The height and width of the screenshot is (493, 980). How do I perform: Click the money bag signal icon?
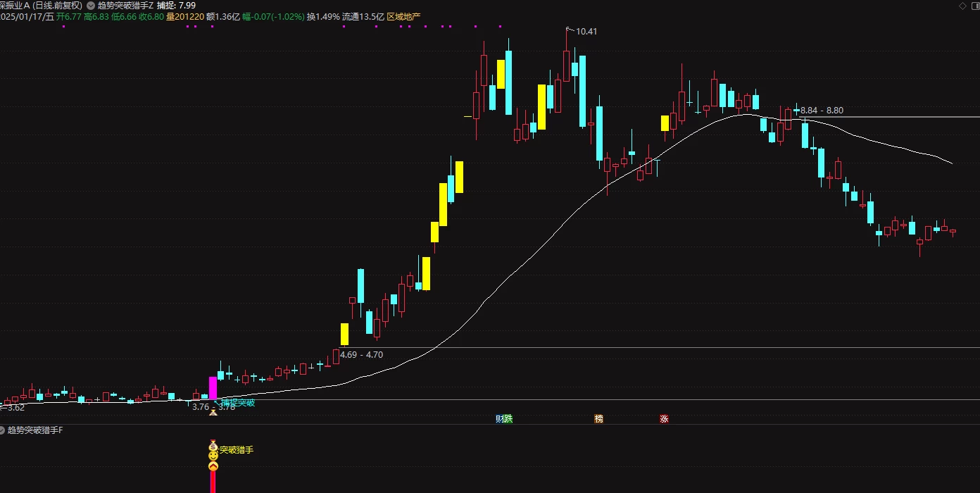[x=213, y=446]
